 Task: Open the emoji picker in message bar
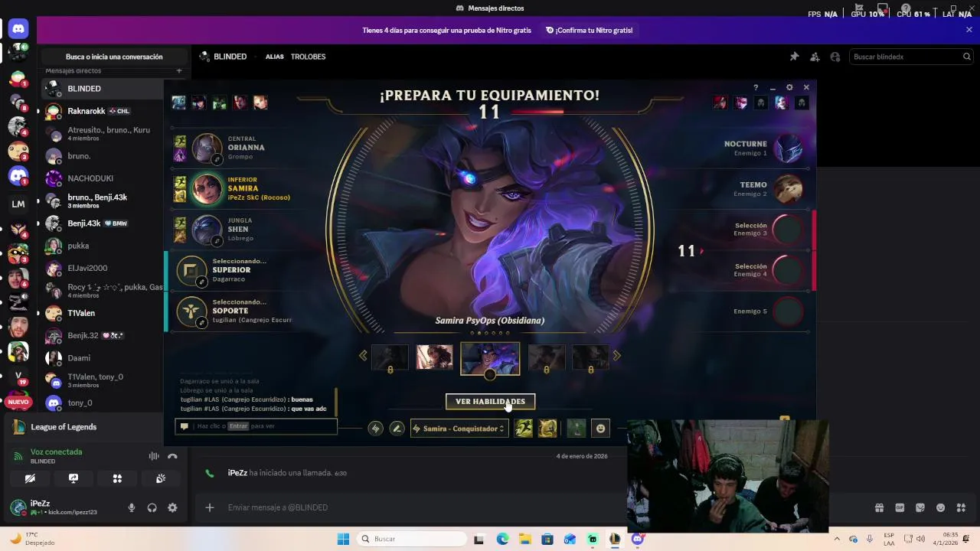click(940, 507)
